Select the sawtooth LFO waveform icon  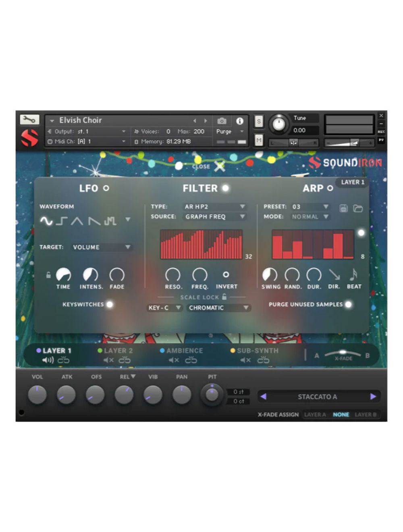click(94, 220)
